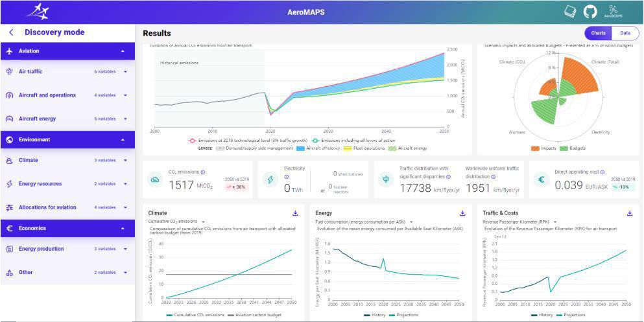Open the GitHub repository icon
The width and height of the screenshot is (644, 322).
(590, 12)
